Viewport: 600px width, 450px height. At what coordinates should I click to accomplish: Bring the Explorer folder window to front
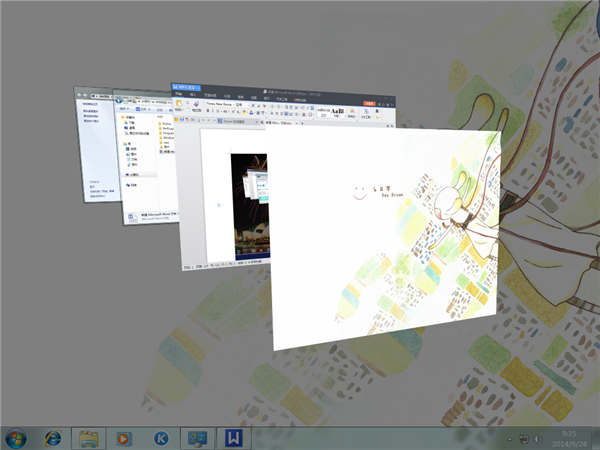click(140, 170)
